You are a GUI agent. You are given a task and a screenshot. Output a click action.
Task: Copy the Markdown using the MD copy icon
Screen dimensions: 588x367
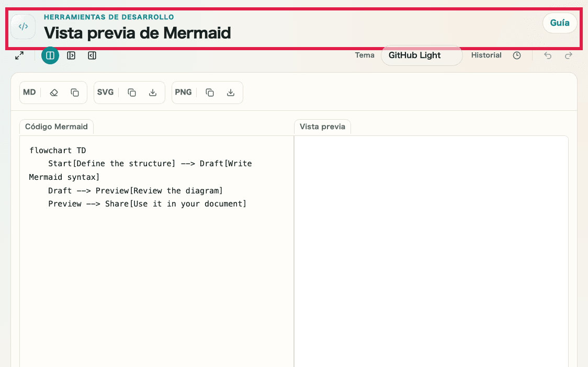click(x=74, y=92)
